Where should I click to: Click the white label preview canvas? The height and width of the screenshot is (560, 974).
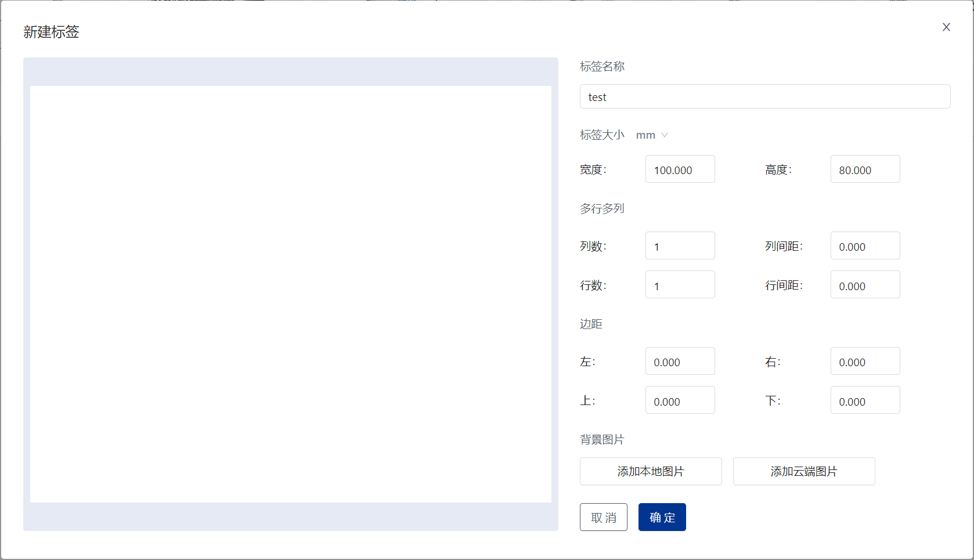click(x=290, y=294)
